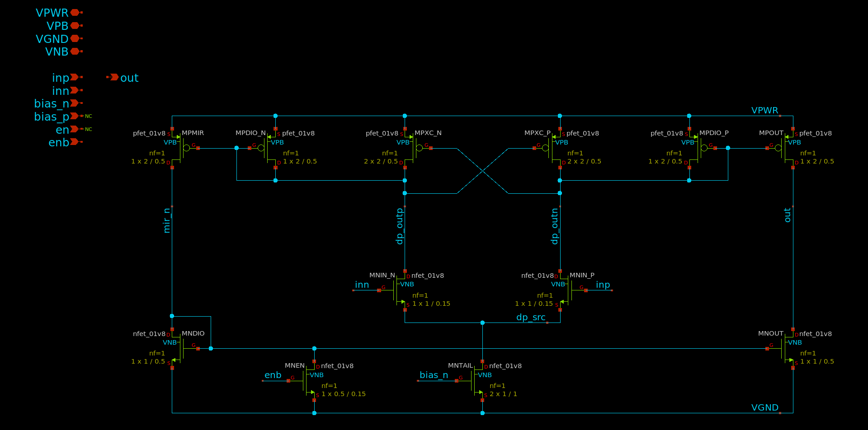Select the VPWR pin symbol

point(76,13)
